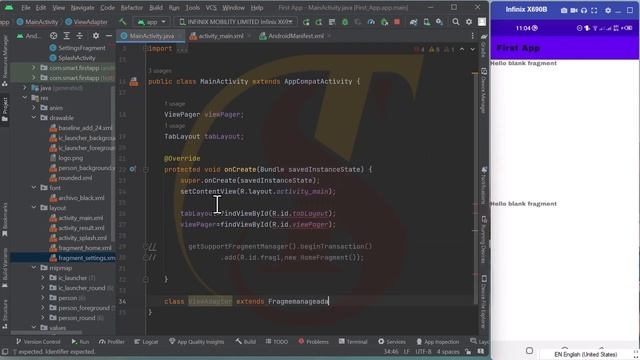Click the editor vertical scrollbar

pyautogui.click(x=475, y=188)
